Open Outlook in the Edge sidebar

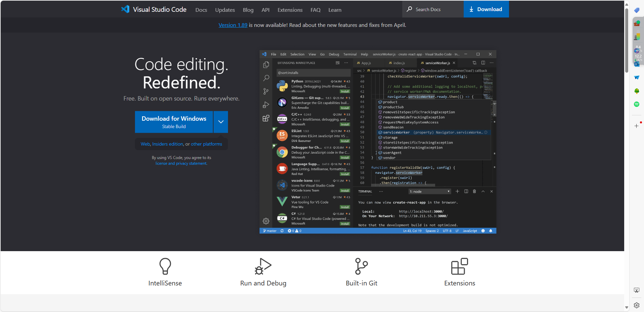pos(637,64)
